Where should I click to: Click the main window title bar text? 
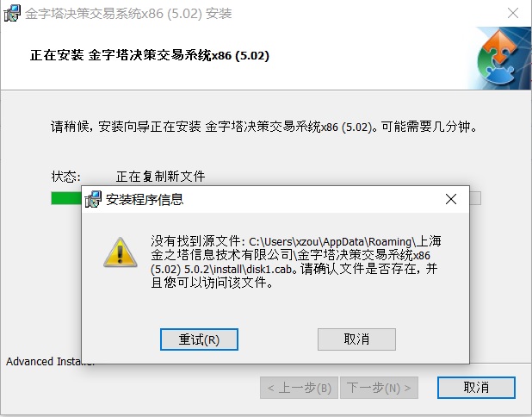128,14
